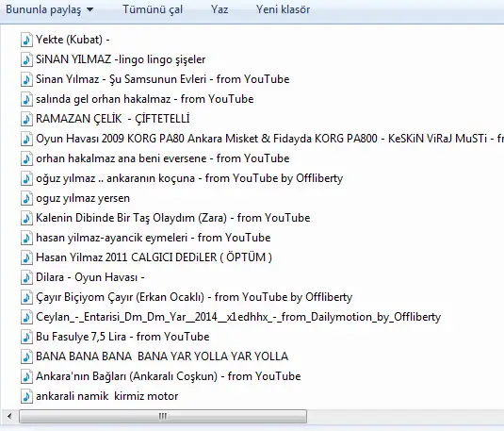Click the Yaz (burn) button

click(x=219, y=9)
